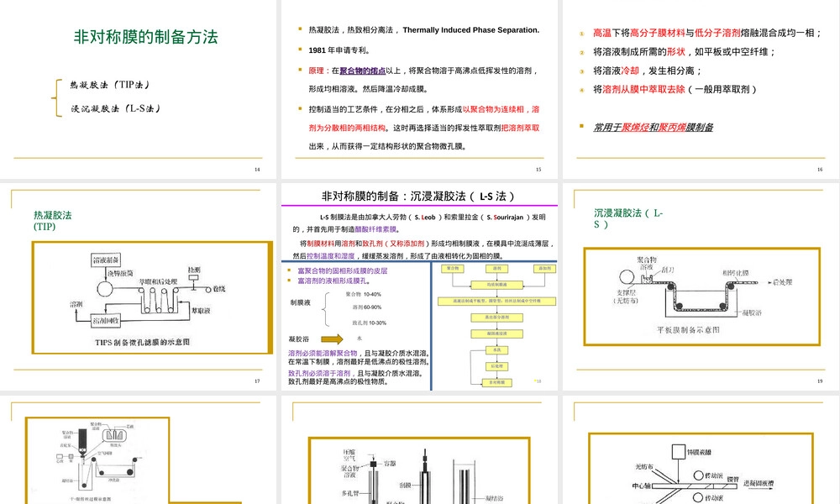Image resolution: width=840 pixels, height=504 pixels.
Task: Click the title 非对称膜的制备方法
Action: point(145,37)
